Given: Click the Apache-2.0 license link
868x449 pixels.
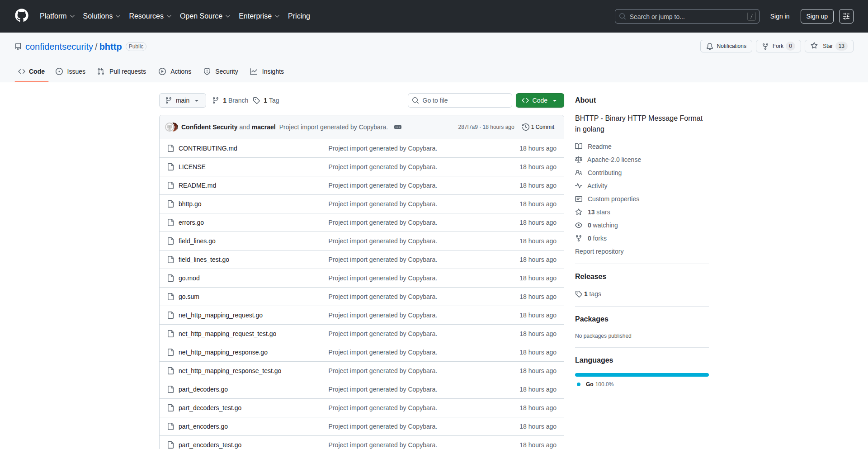Looking at the screenshot, I should tap(614, 160).
